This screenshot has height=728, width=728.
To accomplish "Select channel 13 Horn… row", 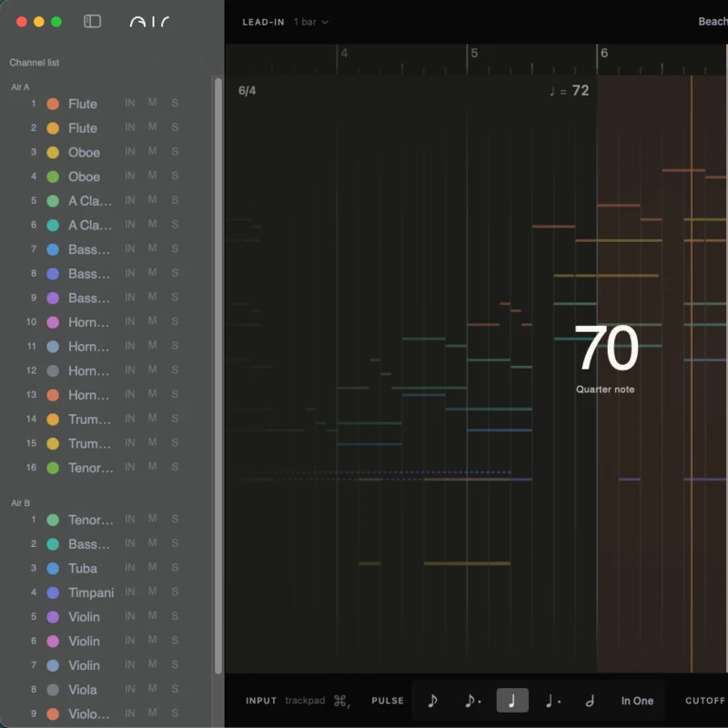I will pos(106,395).
